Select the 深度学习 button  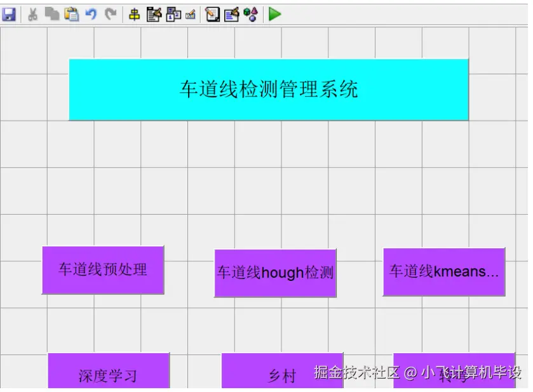(109, 371)
